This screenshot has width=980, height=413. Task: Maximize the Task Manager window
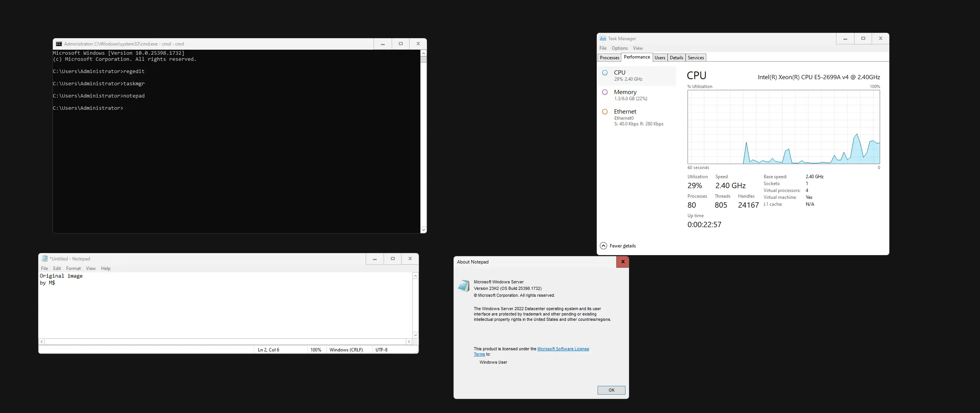point(863,39)
